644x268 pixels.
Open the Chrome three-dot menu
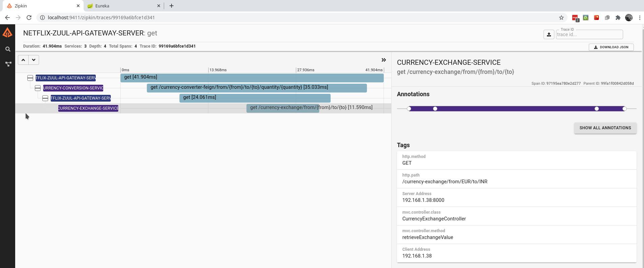(x=640, y=18)
